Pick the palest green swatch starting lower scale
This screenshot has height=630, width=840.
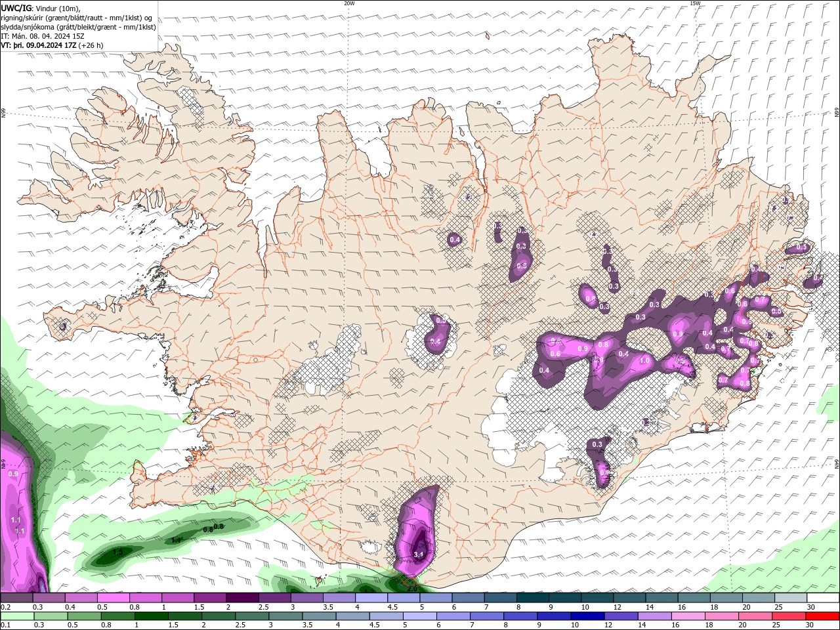(x=17, y=616)
